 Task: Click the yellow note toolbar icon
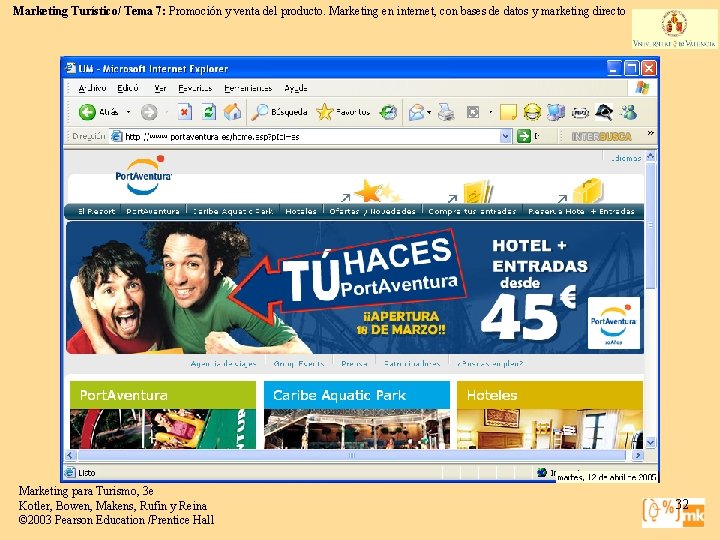point(508,112)
